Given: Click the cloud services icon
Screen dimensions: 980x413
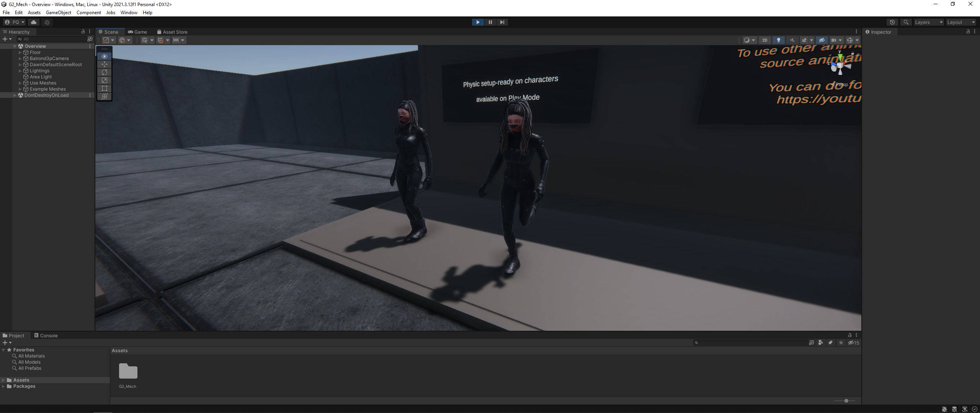Looking at the screenshot, I should 34,22.
